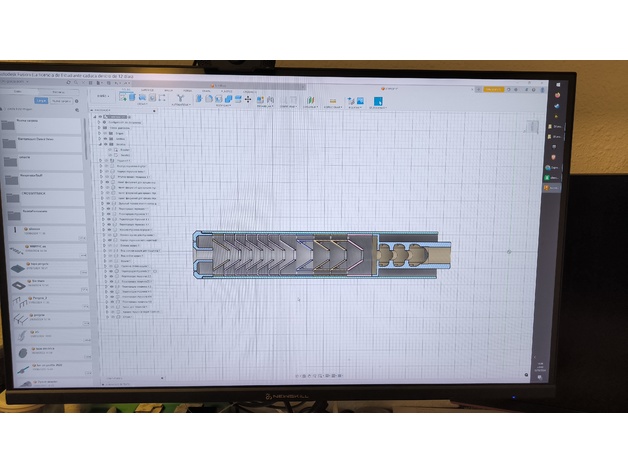Screen dimensions: 628x472
Task: Click the Automate fork-shaped toolbar icon
Action: pos(180,99)
